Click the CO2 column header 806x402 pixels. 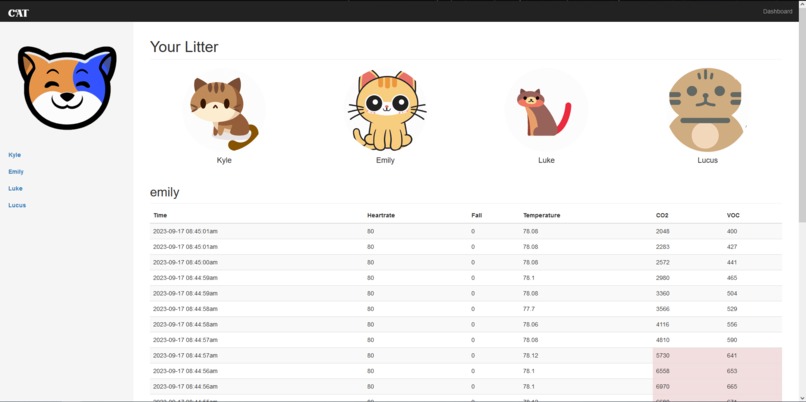coord(662,215)
